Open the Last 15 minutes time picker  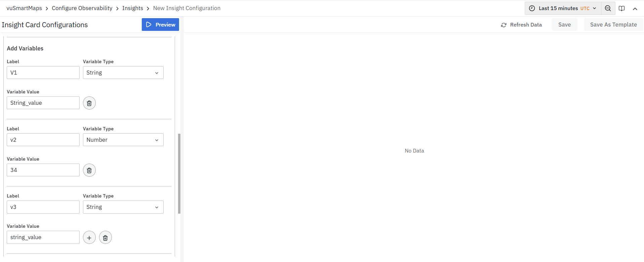(563, 8)
